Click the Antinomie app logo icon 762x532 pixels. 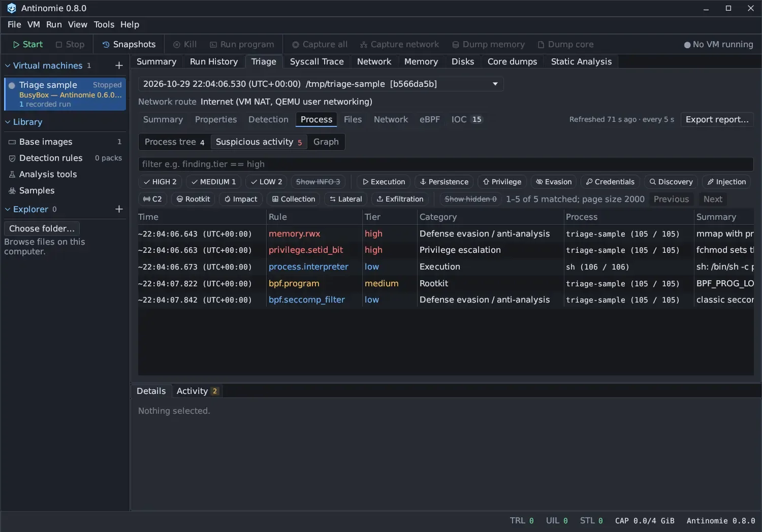pyautogui.click(x=12, y=8)
